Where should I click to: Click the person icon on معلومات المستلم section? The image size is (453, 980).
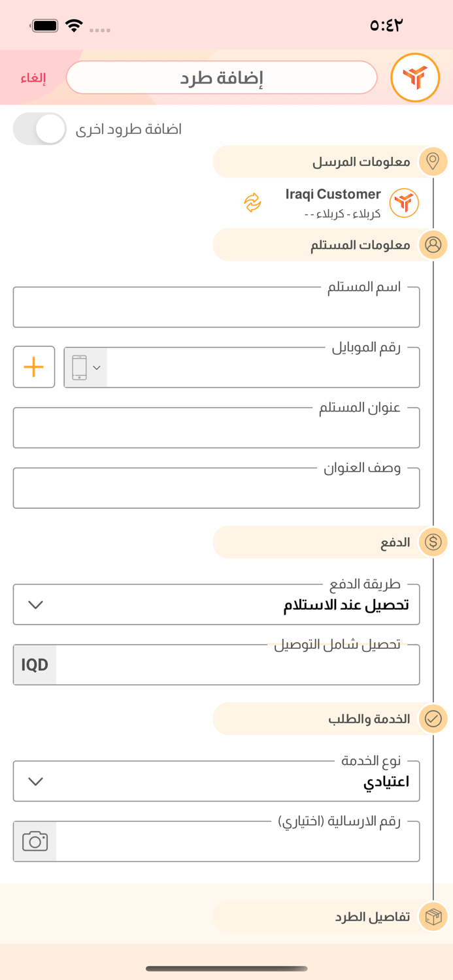(433, 245)
